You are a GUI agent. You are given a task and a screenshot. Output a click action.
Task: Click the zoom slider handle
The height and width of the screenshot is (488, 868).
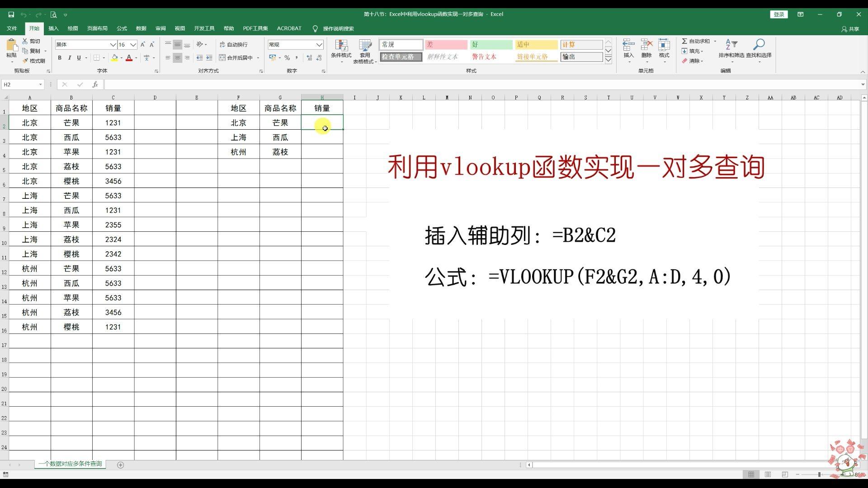(819, 474)
